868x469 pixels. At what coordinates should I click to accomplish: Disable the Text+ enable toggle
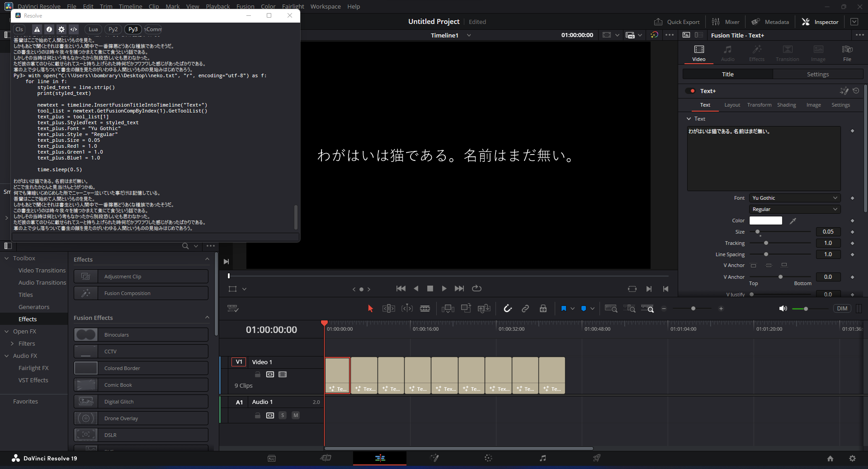[691, 91]
